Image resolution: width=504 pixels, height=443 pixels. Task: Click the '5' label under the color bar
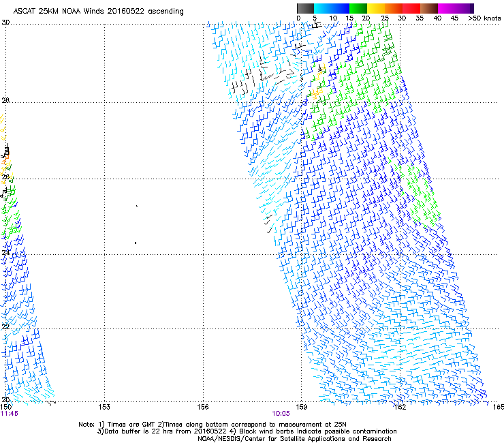pos(315,18)
